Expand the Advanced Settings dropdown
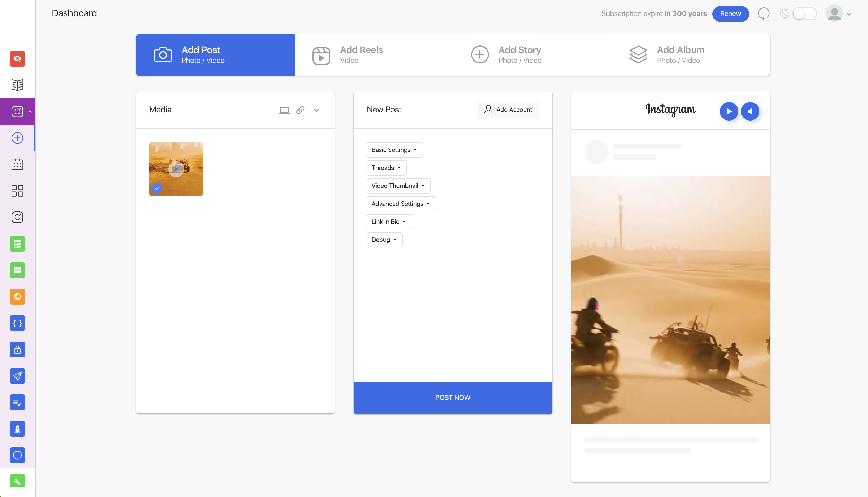 click(x=401, y=204)
